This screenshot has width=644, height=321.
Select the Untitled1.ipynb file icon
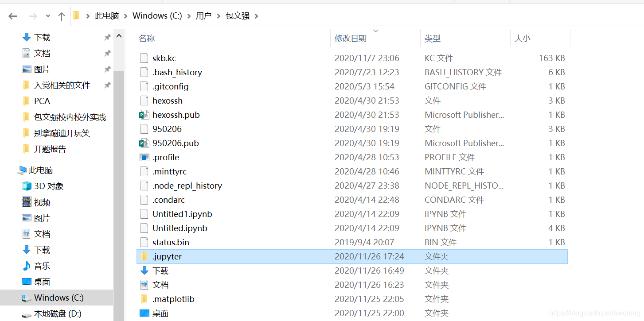click(x=144, y=214)
